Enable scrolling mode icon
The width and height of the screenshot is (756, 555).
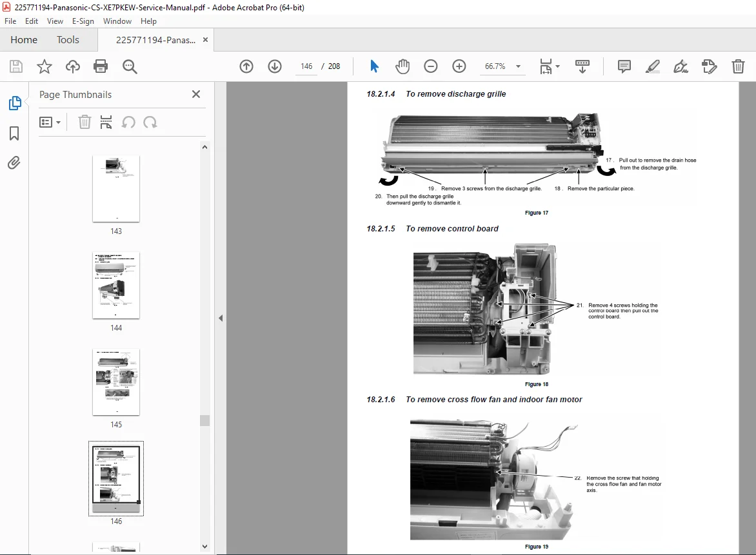coord(582,66)
